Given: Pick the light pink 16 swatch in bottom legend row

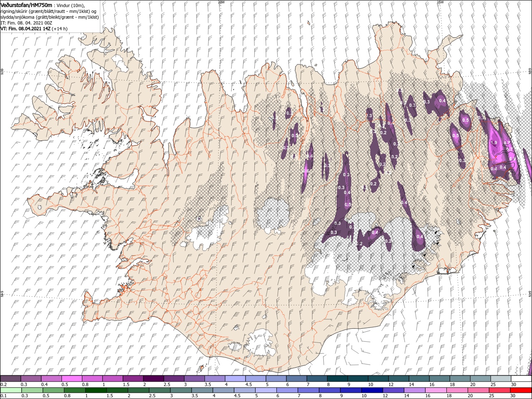Looking at the screenshot, I should point(436,390).
